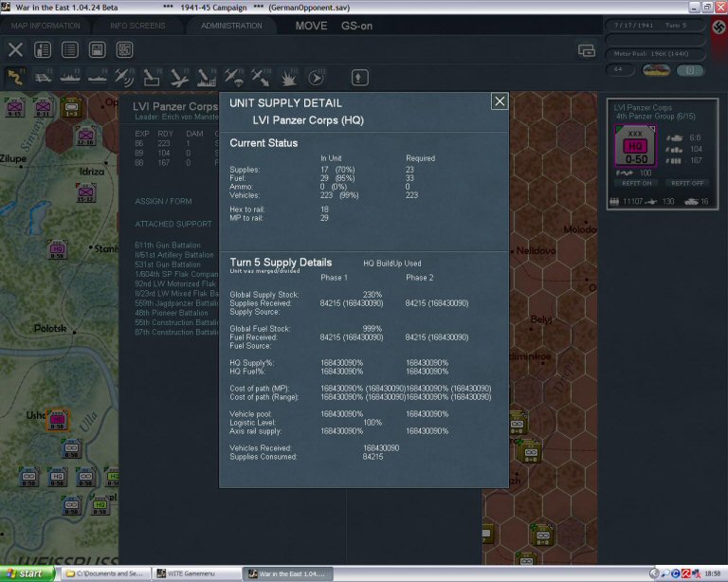Select the Air Transport parachute (F9) icon
Image resolution: width=728 pixels, height=582 pixels.
coord(234,77)
